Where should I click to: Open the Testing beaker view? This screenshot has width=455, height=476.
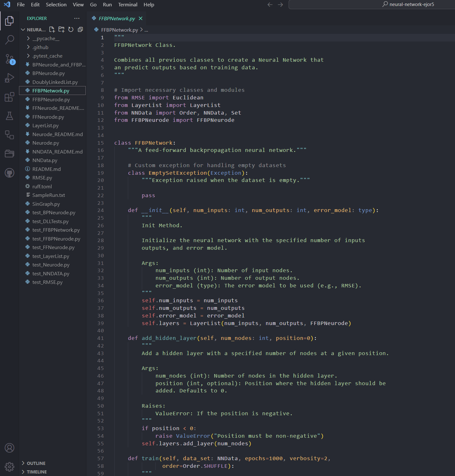click(x=9, y=116)
